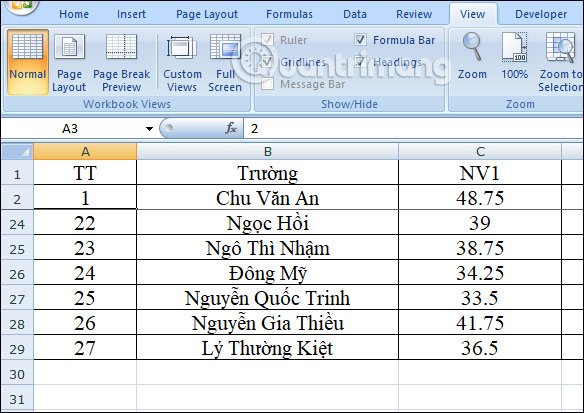Click cell containing 34.25
584x413 pixels.
tap(480, 273)
